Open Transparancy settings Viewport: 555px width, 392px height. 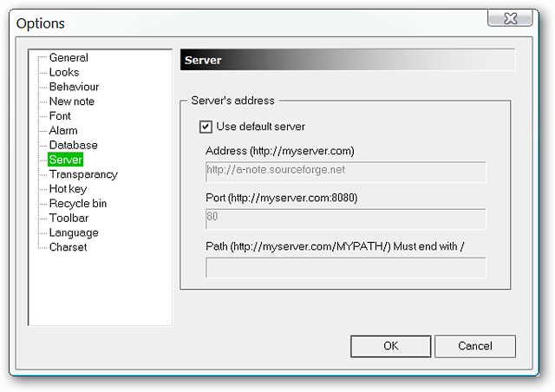tap(83, 174)
